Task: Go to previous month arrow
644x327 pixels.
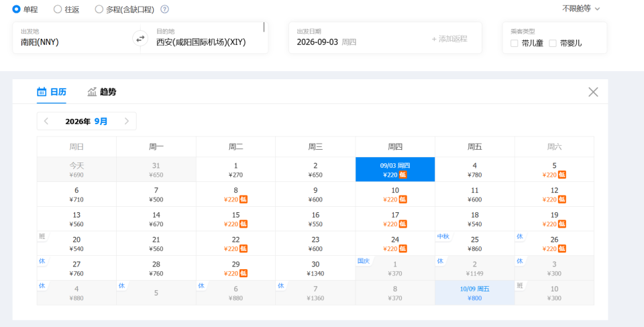Action: pyautogui.click(x=46, y=121)
